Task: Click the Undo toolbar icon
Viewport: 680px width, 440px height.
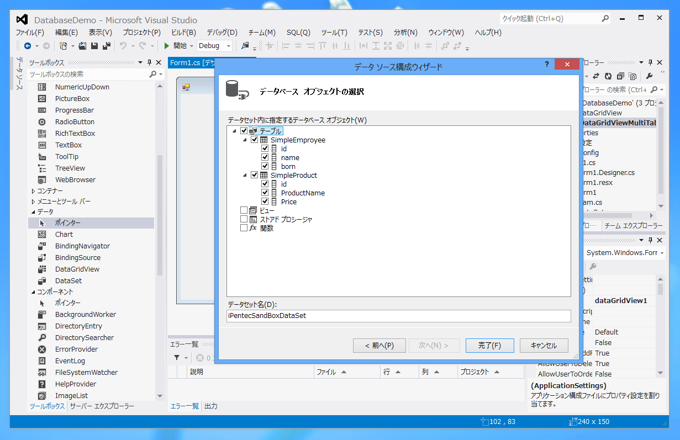Action: [123, 46]
